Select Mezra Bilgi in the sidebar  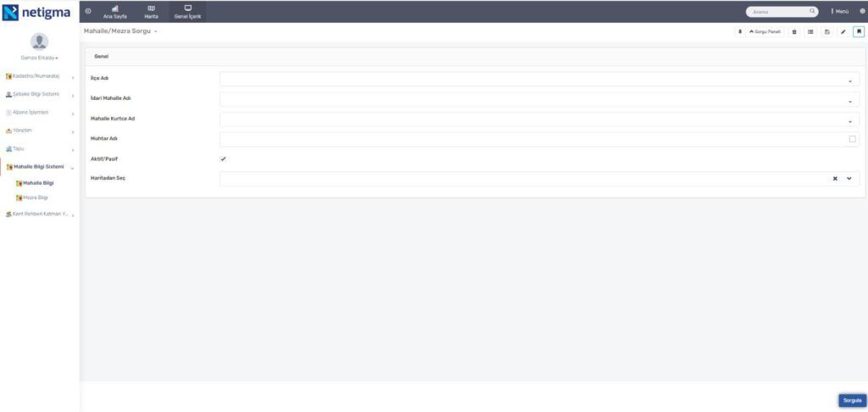(36, 198)
